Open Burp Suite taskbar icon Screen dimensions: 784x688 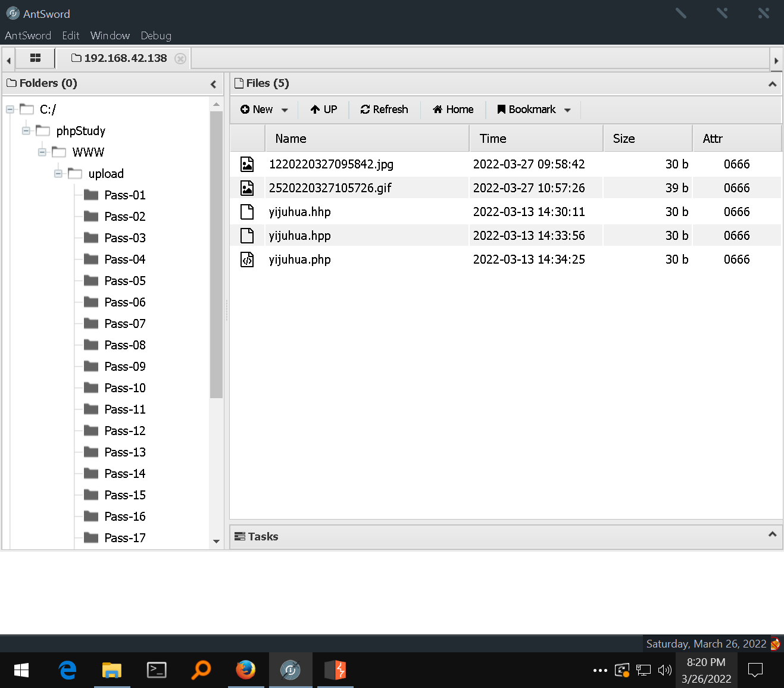point(335,670)
